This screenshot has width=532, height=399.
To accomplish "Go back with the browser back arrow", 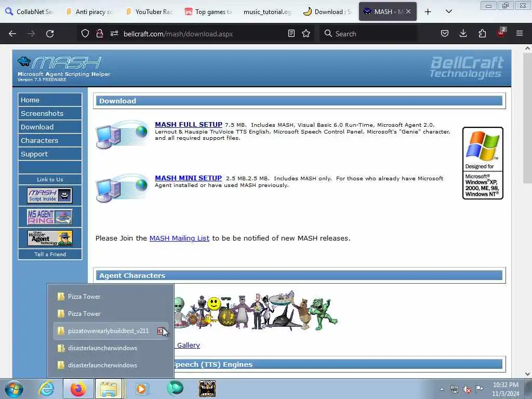I will 12,34.
